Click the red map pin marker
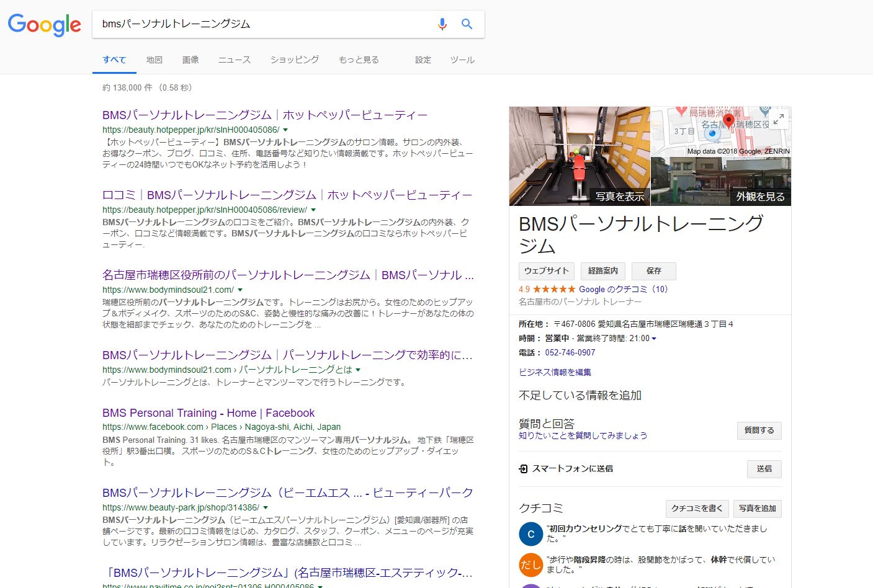873x588 pixels. 728,121
